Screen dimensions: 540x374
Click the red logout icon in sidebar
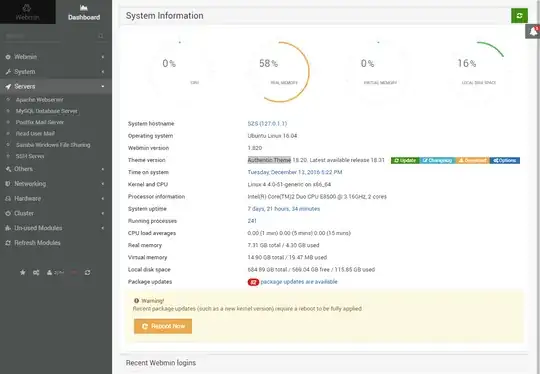[74, 272]
